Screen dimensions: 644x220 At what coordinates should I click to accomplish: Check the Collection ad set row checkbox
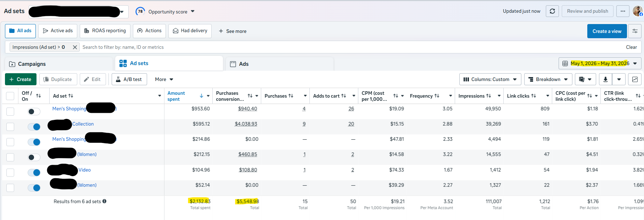(10, 127)
